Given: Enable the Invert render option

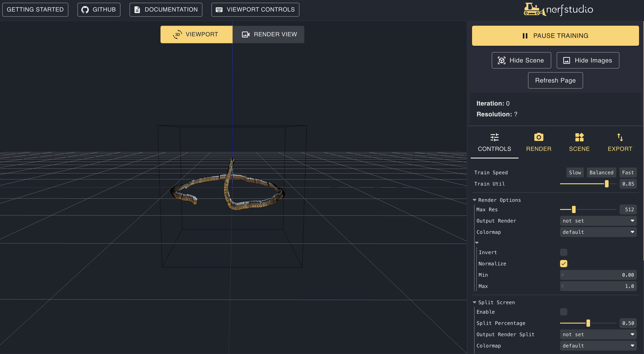Looking at the screenshot, I should [x=564, y=252].
